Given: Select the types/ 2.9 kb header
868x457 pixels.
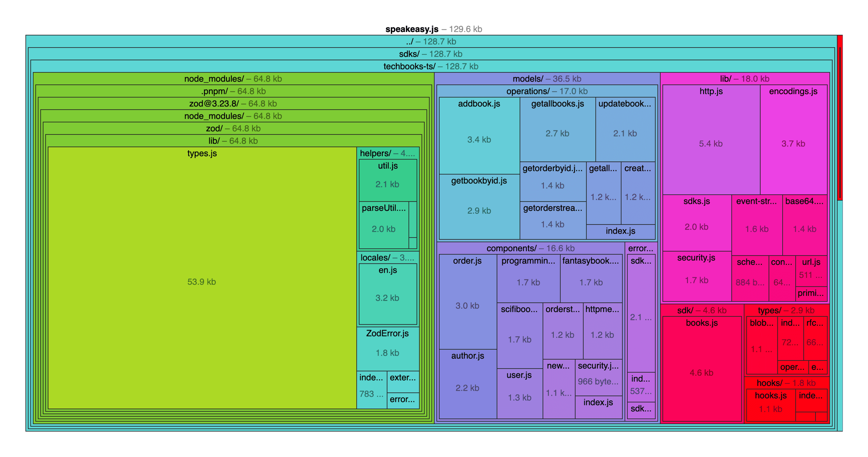Looking at the screenshot, I should tap(786, 310).
